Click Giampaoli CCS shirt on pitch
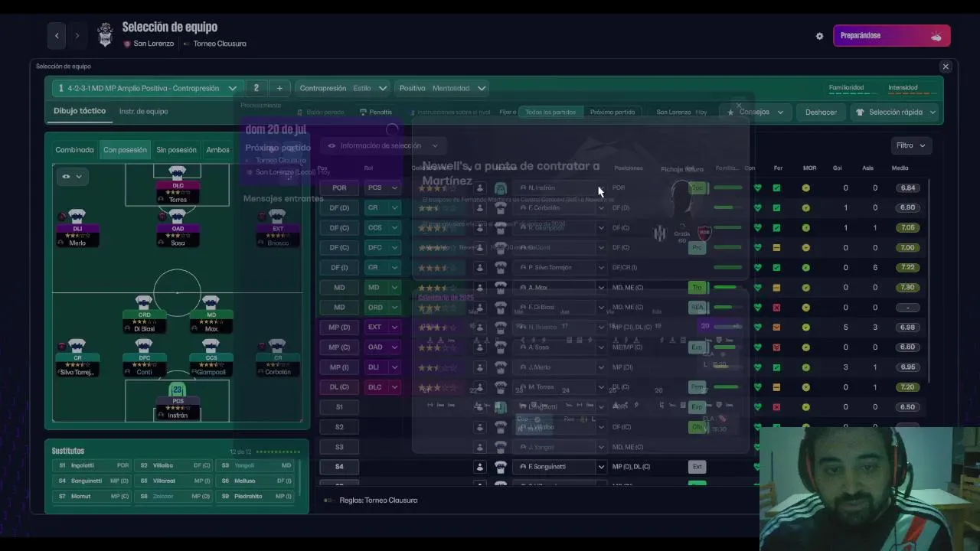The image size is (980, 551). (211, 346)
